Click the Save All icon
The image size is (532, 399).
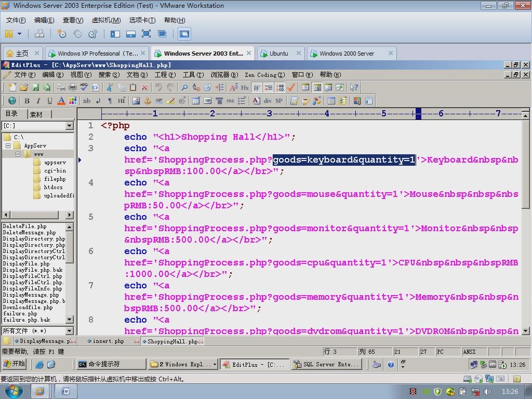click(x=47, y=87)
